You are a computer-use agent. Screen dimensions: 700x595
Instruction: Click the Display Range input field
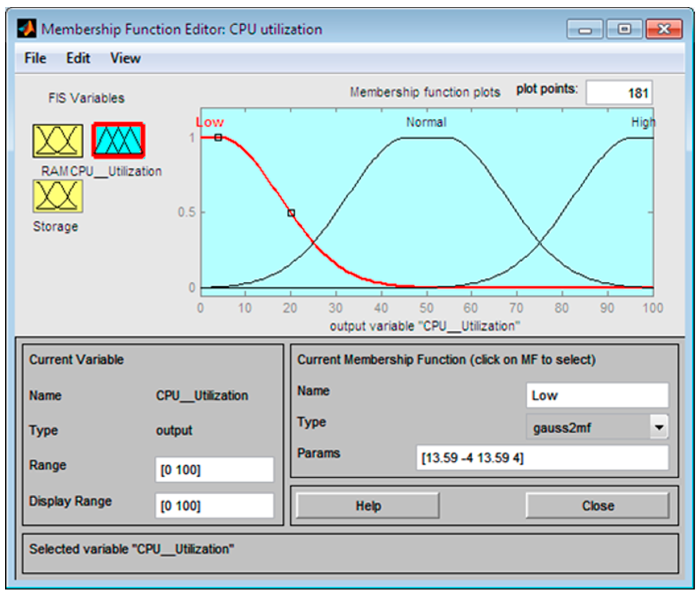(214, 505)
